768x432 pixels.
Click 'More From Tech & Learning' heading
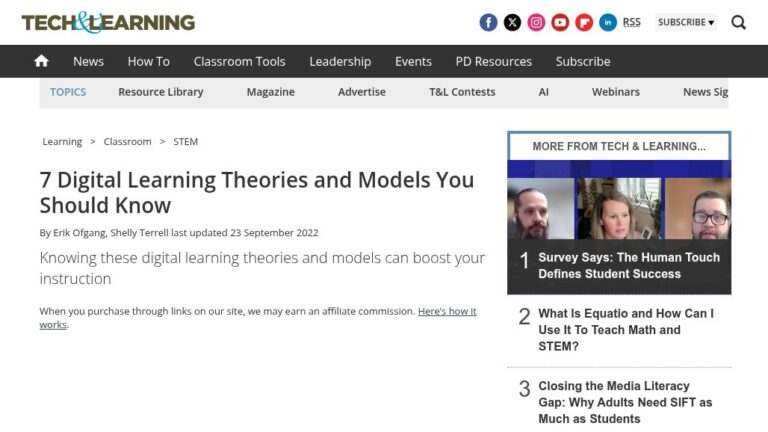(x=619, y=146)
